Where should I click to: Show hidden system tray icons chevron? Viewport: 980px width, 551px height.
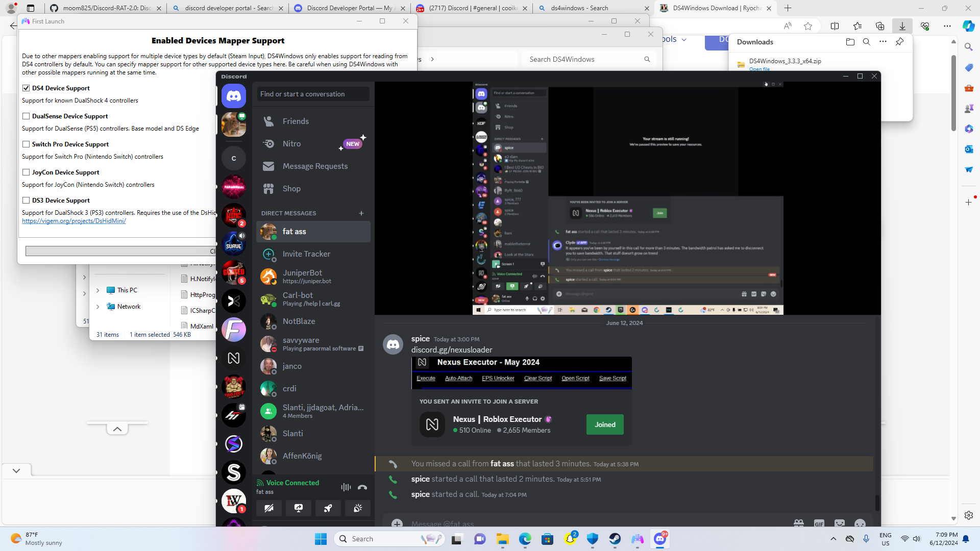point(834,539)
